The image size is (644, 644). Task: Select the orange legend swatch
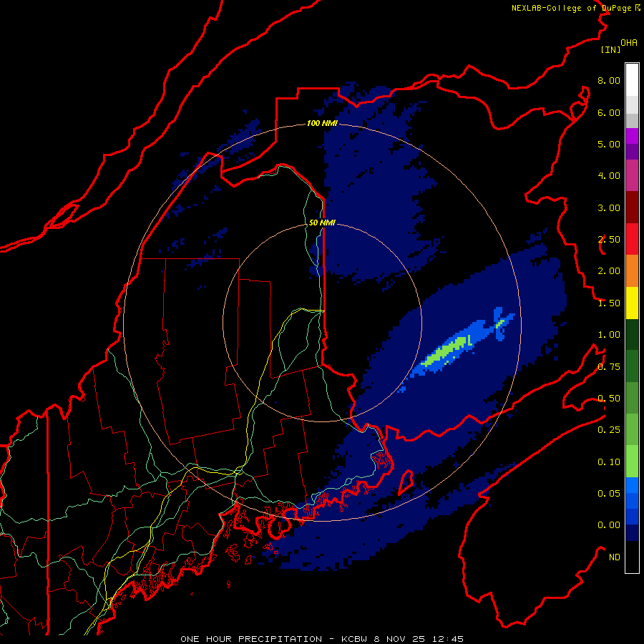pos(632,271)
